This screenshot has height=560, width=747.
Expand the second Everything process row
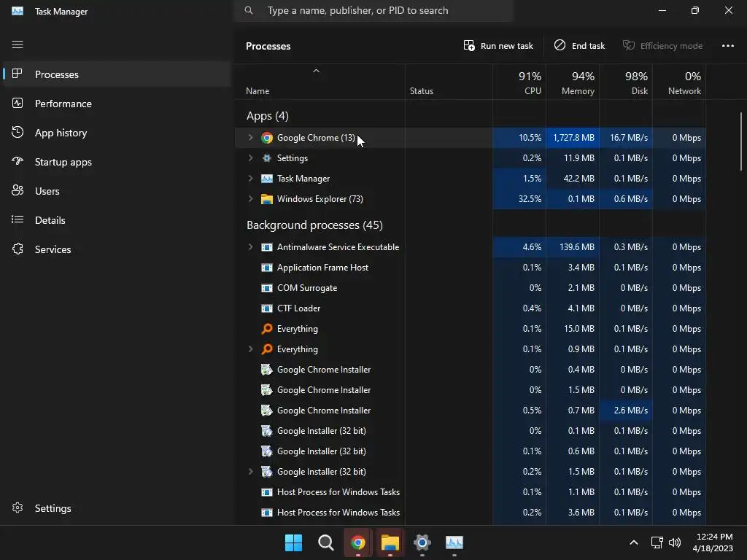point(251,349)
